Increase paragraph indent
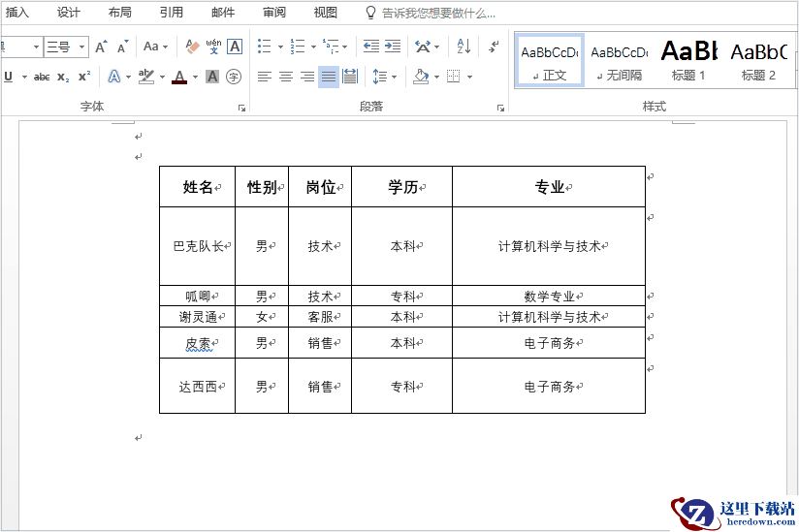 click(393, 47)
